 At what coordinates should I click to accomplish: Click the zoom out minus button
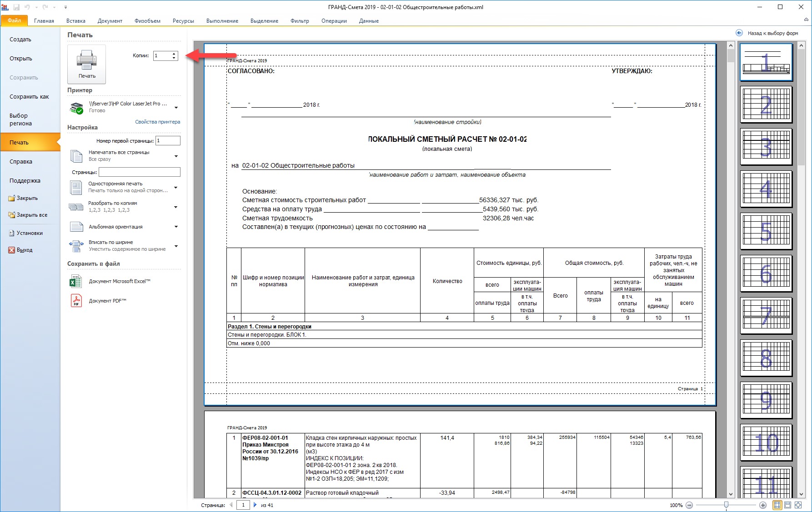[x=689, y=505]
